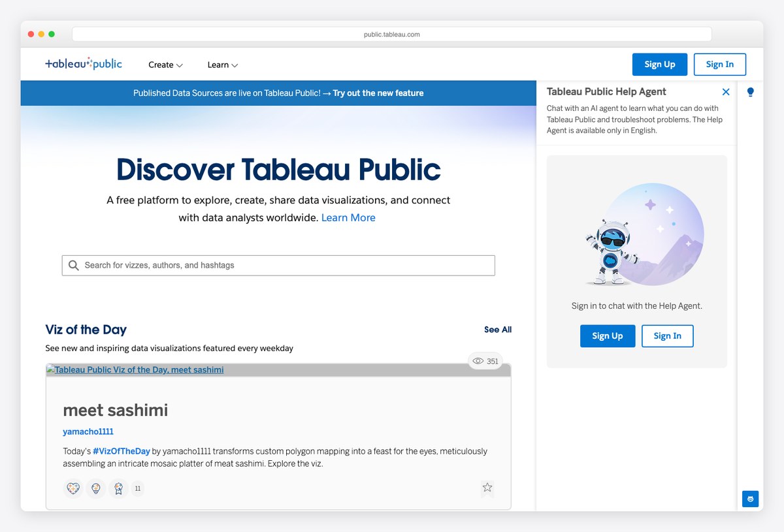
Task: Open the 'Try out the new feature' banner link
Action: tap(378, 93)
